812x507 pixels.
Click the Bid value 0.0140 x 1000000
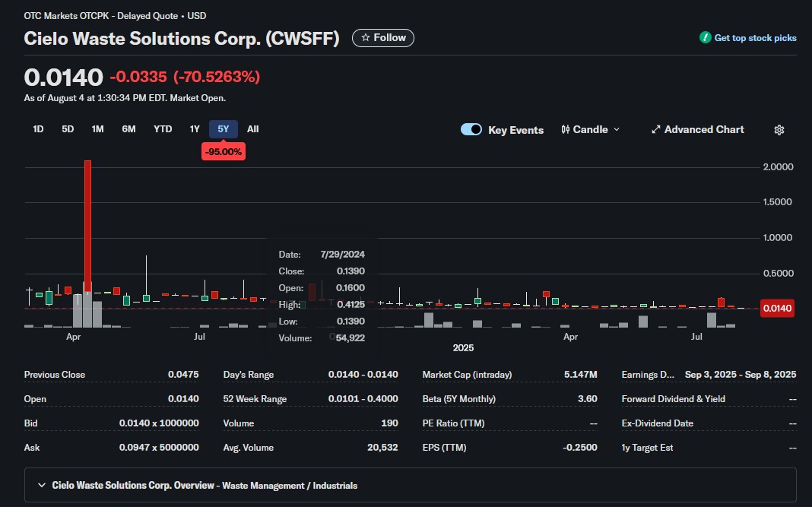[159, 423]
